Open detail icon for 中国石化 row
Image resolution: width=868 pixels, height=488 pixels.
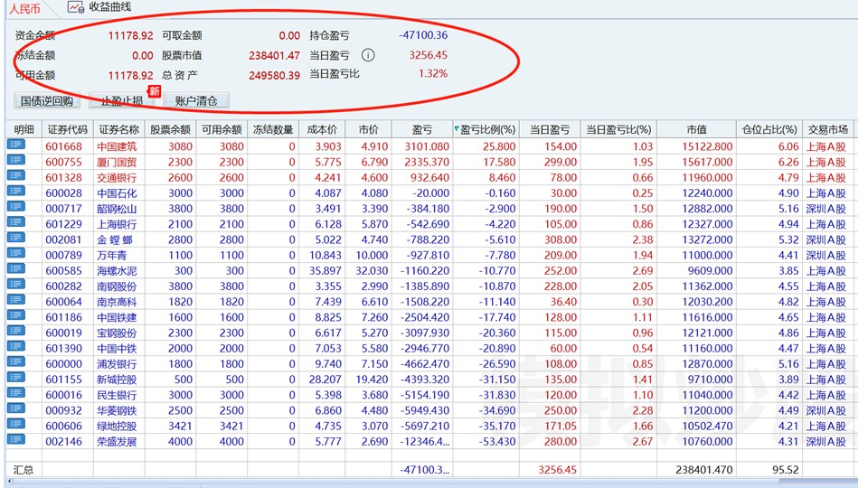tap(16, 192)
